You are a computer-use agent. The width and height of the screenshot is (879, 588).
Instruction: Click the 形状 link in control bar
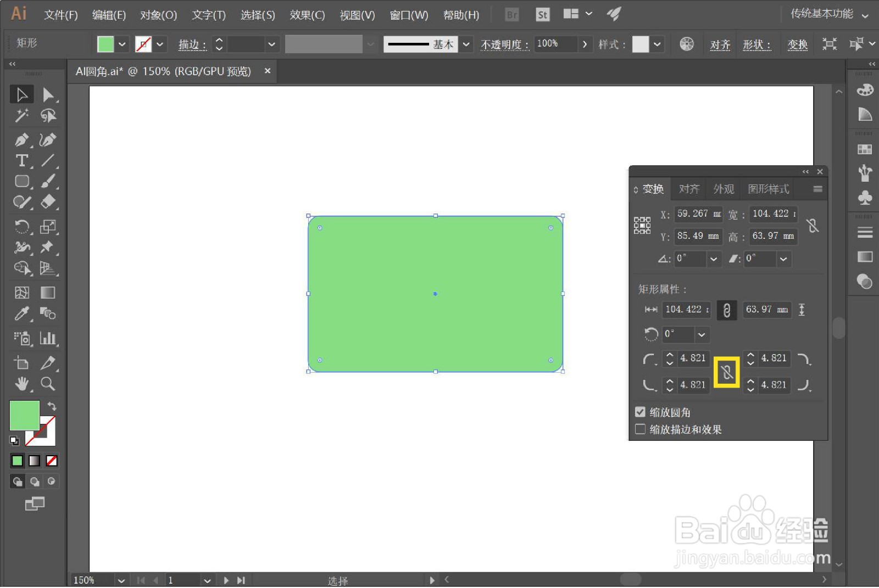[x=756, y=44]
